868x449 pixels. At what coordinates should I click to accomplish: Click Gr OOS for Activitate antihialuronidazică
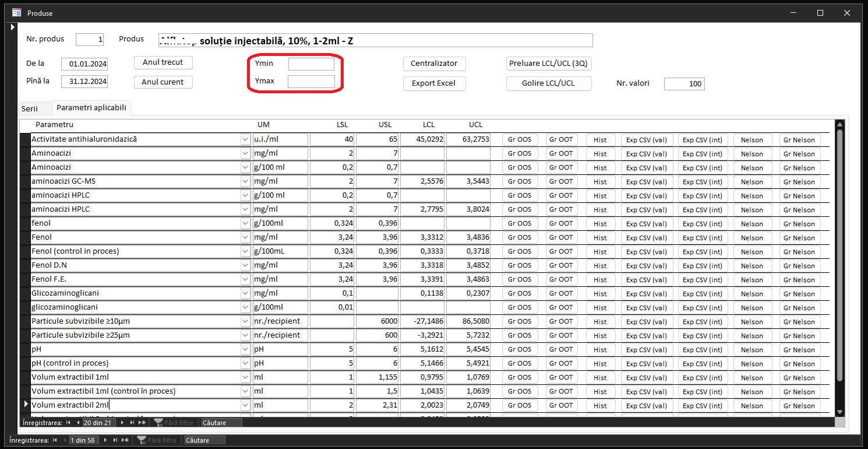click(520, 139)
